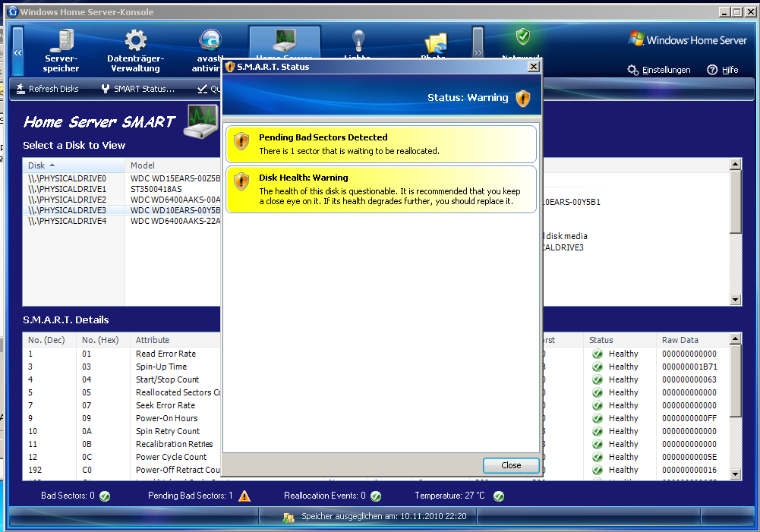Select the Reallocated Sectors attribute row
This screenshot has width=760, height=532.
point(178,393)
